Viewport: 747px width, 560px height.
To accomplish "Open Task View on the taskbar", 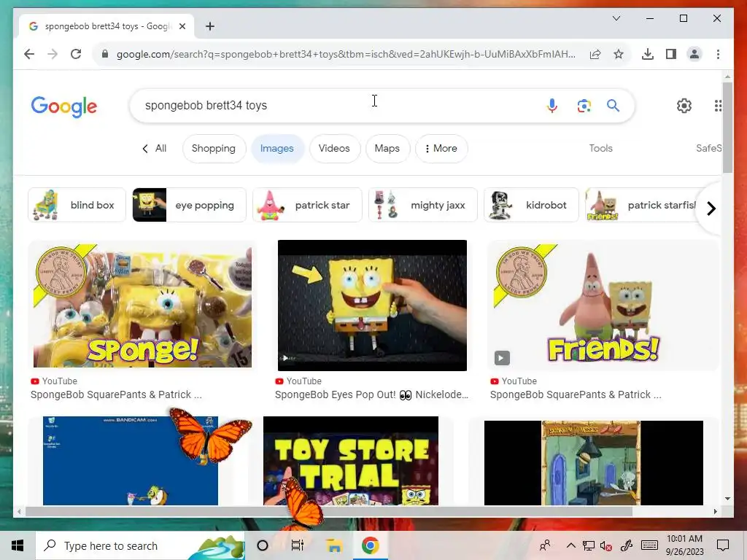I will [298, 545].
